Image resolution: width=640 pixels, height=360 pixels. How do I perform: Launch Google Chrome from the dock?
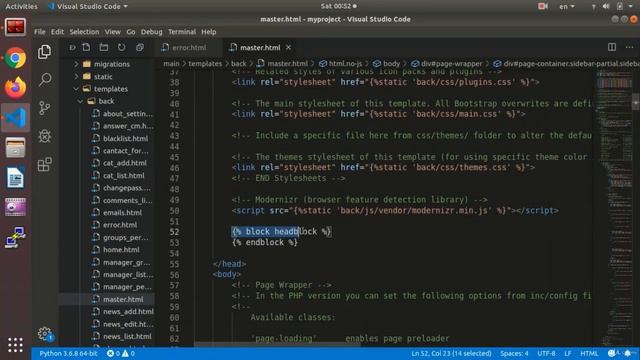16,58
